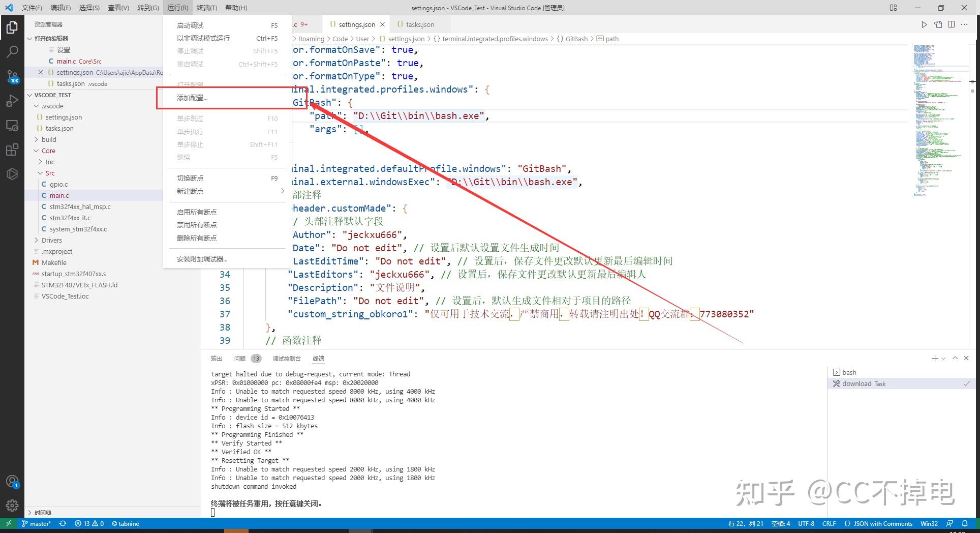Open the File menu
This screenshot has height=533, width=980.
tap(32, 8)
